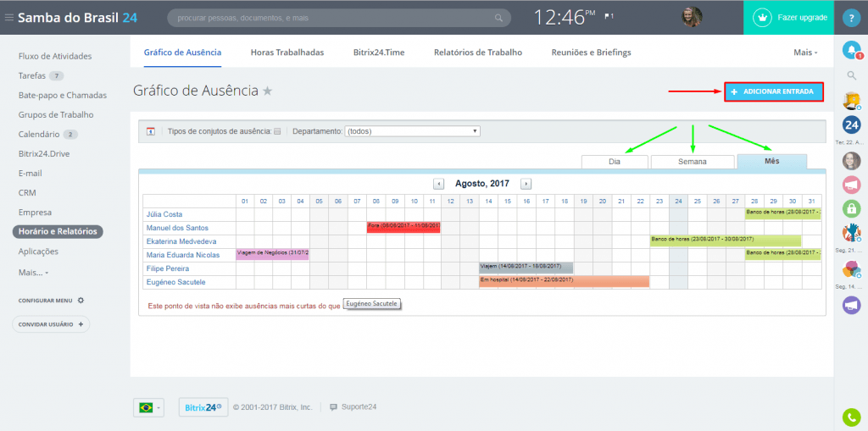Click the pink Viagem de Negócios bar
The width and height of the screenshot is (868, 431).
pyautogui.click(x=272, y=255)
